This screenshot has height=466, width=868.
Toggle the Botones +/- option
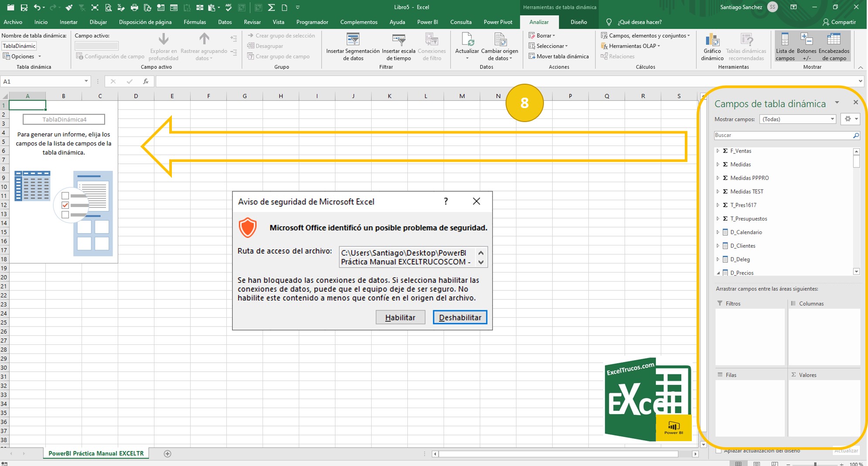click(x=807, y=46)
